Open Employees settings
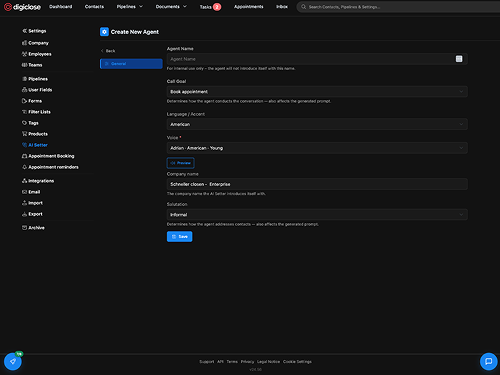The image size is (500, 375). pyautogui.click(x=37, y=54)
